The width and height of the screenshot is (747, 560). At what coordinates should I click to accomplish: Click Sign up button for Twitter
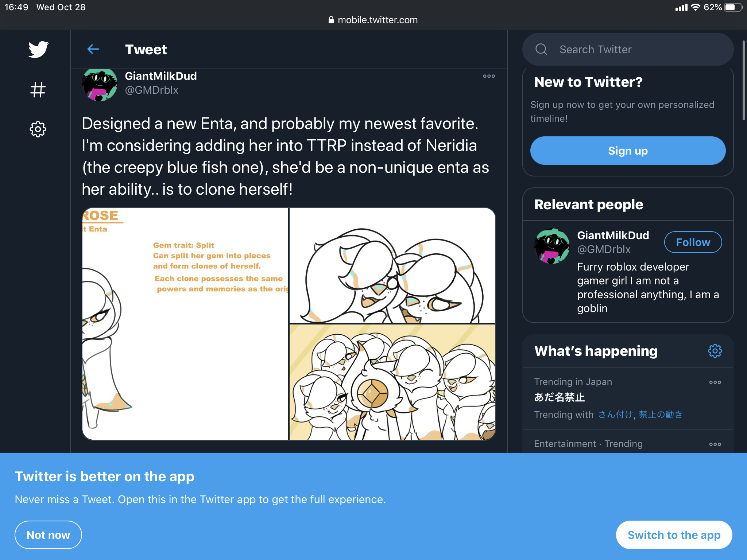point(629,150)
